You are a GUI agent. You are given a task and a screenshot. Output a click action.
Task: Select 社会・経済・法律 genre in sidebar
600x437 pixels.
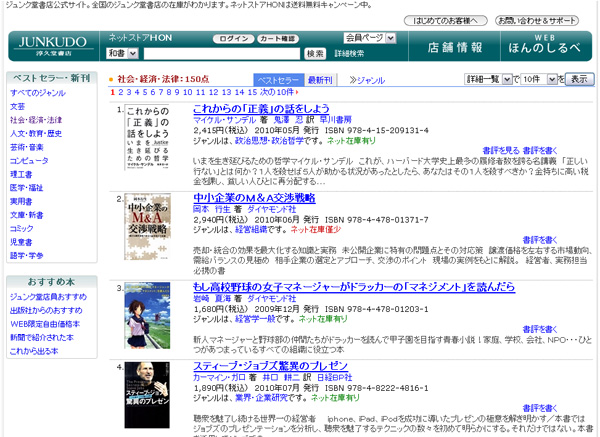click(x=36, y=120)
